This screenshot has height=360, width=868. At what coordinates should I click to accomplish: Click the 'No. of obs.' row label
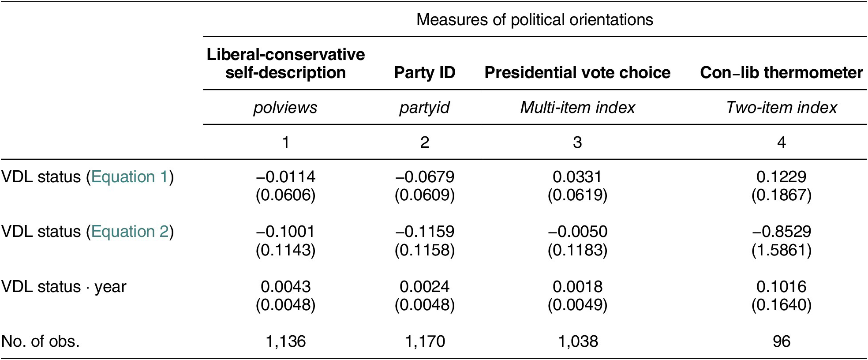point(41,341)
